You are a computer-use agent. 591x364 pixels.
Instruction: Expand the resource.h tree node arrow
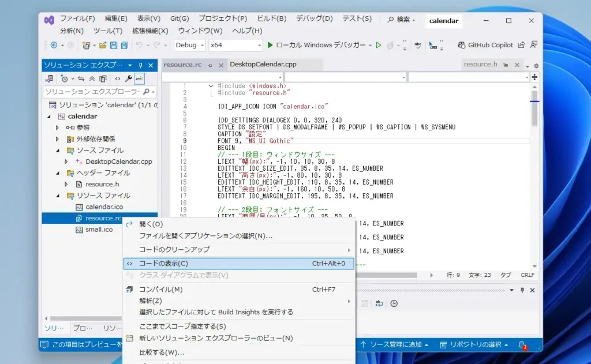click(66, 184)
